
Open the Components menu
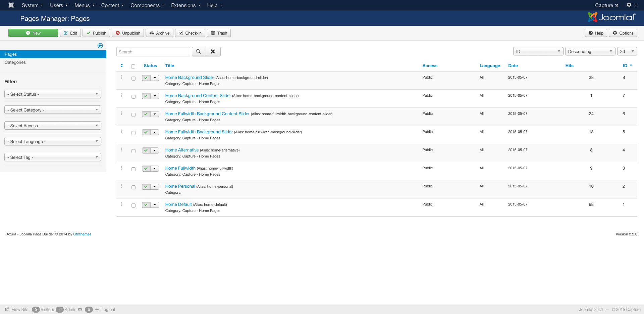[147, 5]
